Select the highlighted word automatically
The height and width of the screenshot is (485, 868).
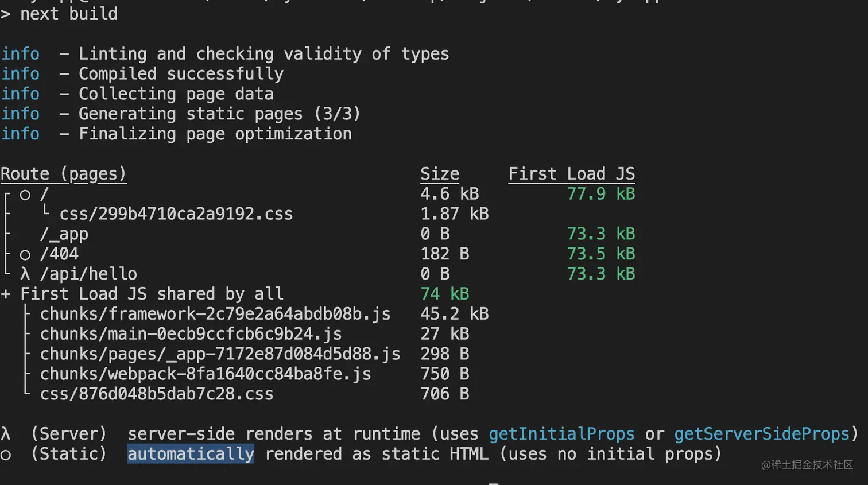click(191, 454)
